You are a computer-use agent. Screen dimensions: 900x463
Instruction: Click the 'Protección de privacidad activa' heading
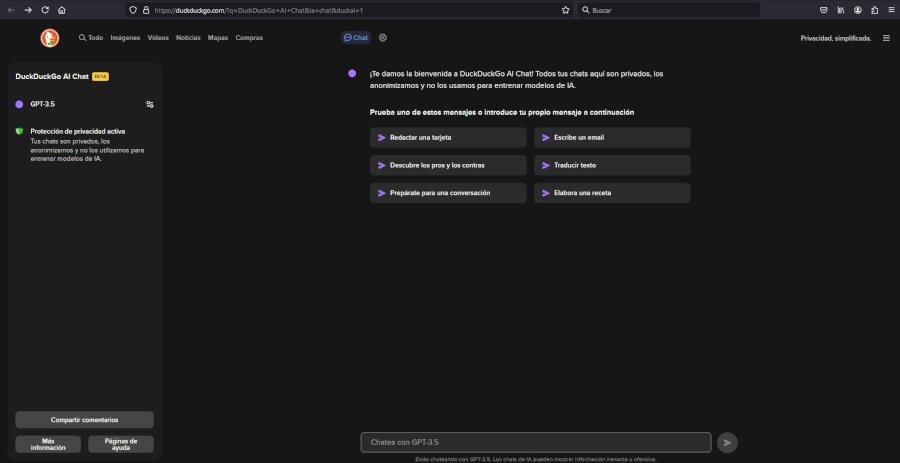coord(77,131)
